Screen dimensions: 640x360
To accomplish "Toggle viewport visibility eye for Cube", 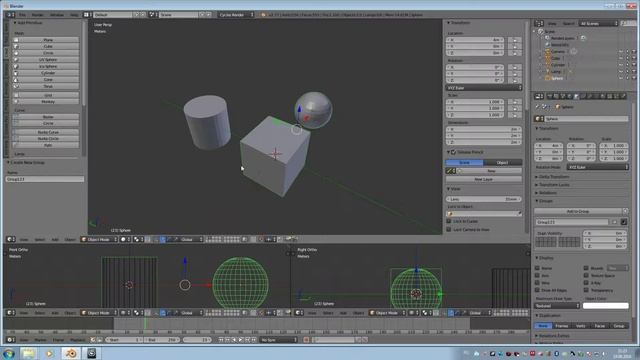I will tap(620, 58).
